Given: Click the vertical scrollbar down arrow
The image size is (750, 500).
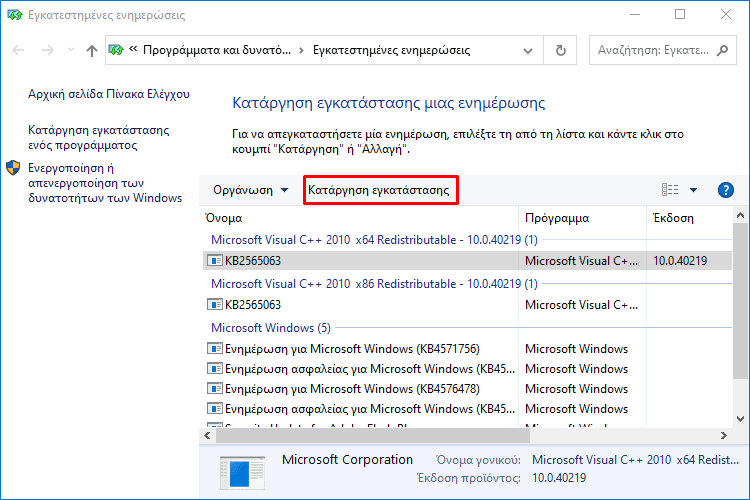Looking at the screenshot, I should click(740, 419).
